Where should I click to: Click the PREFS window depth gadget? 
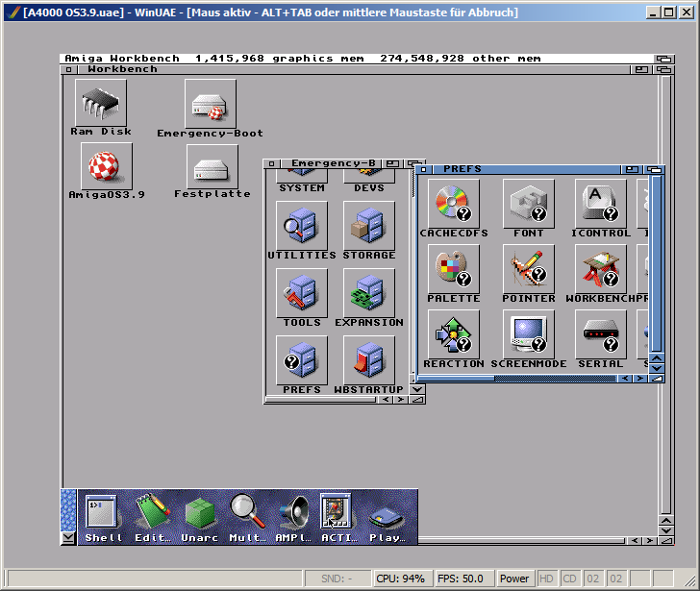(x=655, y=169)
